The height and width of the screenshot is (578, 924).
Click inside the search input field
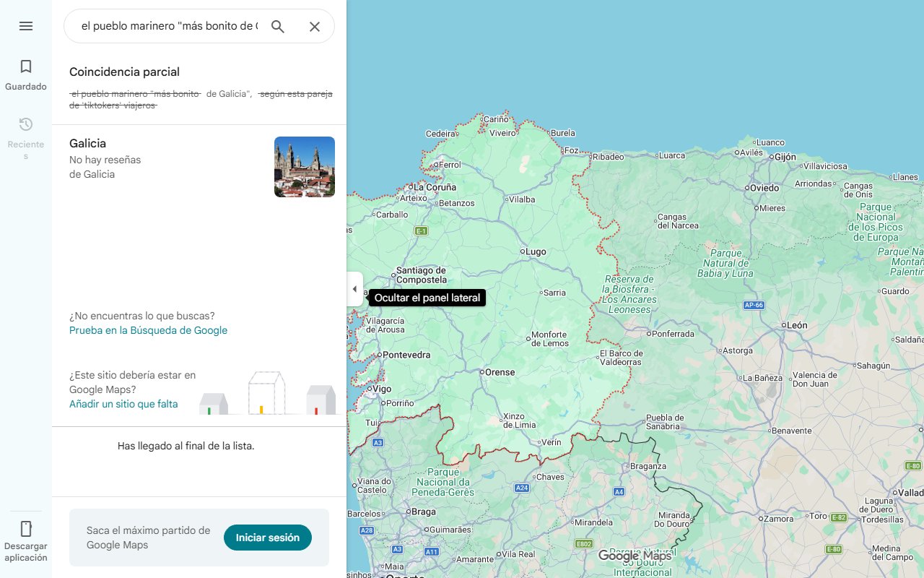click(x=166, y=26)
